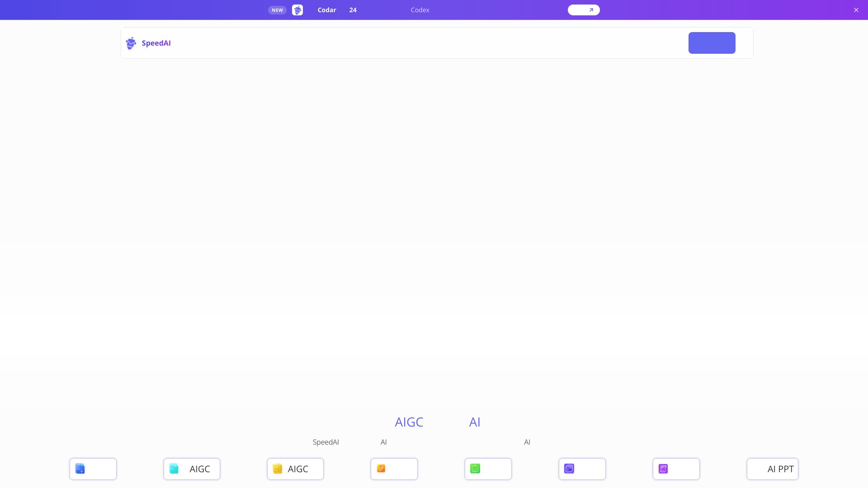Click the solid blue button in SpeedAI header
The height and width of the screenshot is (488, 868).
tap(712, 43)
